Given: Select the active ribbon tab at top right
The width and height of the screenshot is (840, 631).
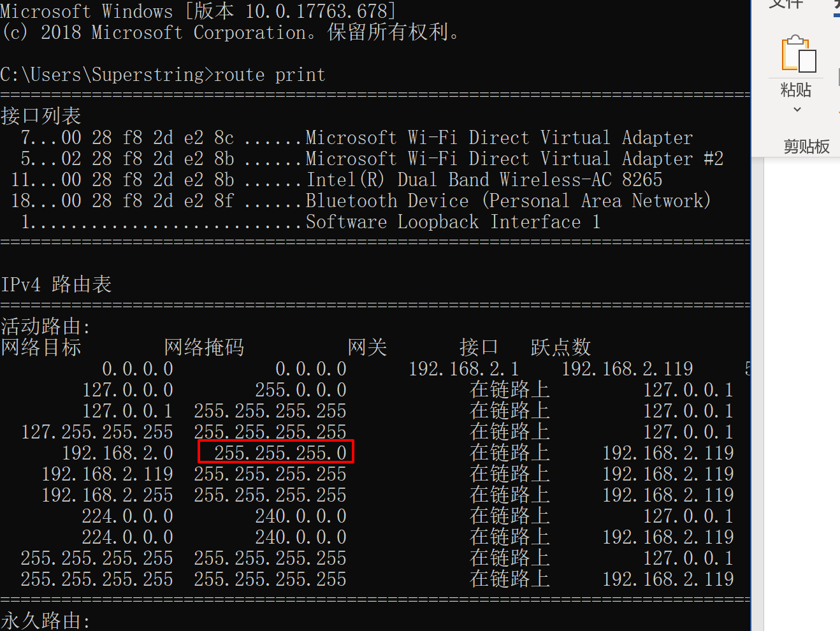Looking at the screenshot, I should [x=835, y=5].
